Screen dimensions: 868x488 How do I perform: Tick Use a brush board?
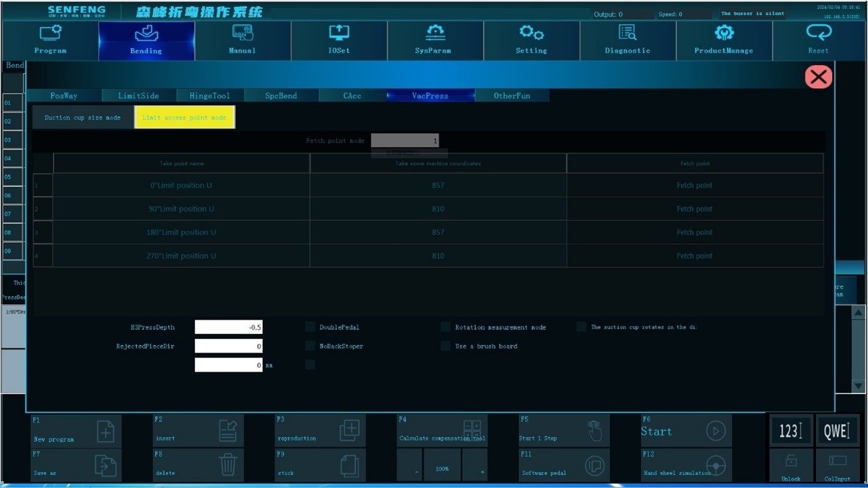point(445,346)
